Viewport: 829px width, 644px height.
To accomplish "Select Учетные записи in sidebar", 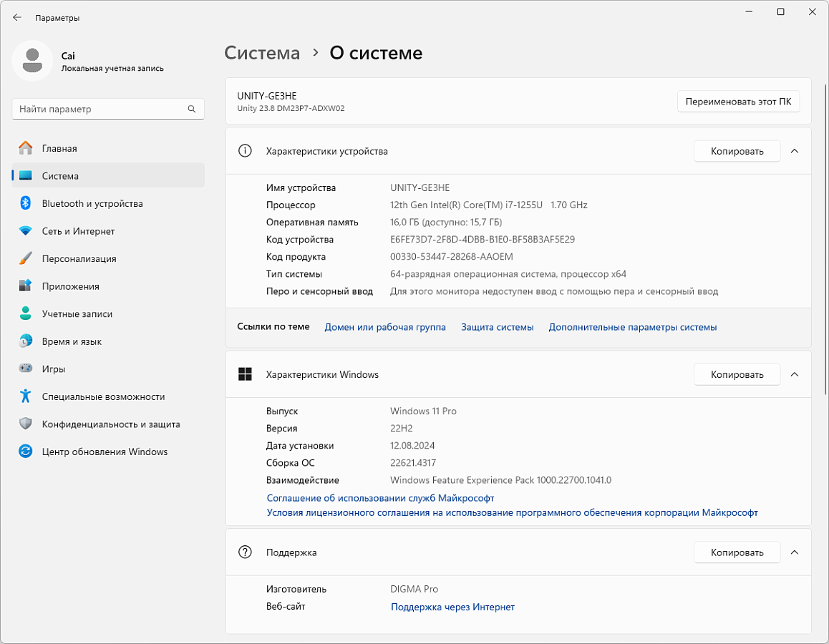I will click(x=108, y=313).
